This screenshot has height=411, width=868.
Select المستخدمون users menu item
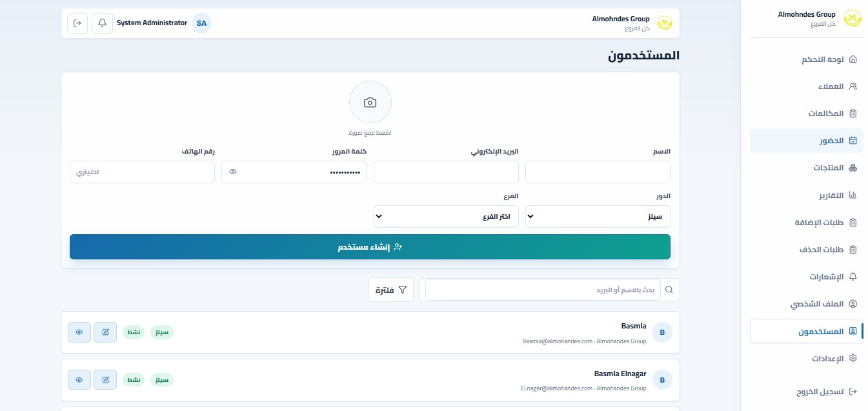pos(807,332)
